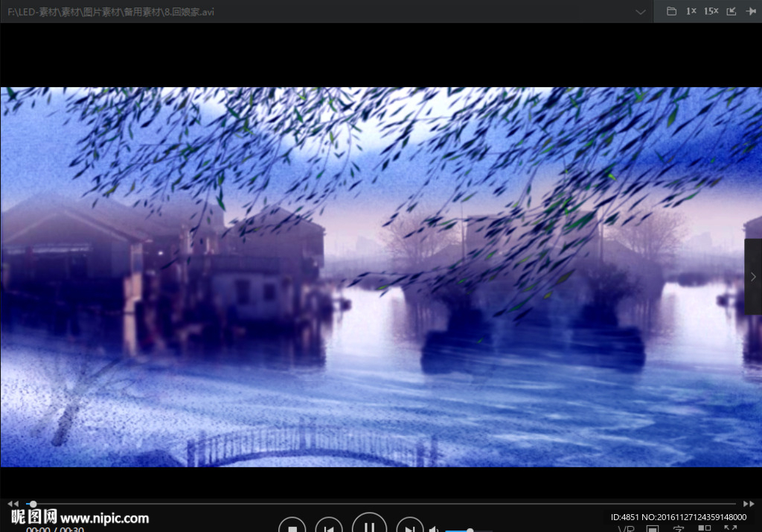Expand the file path dropdown chevron

click(641, 12)
